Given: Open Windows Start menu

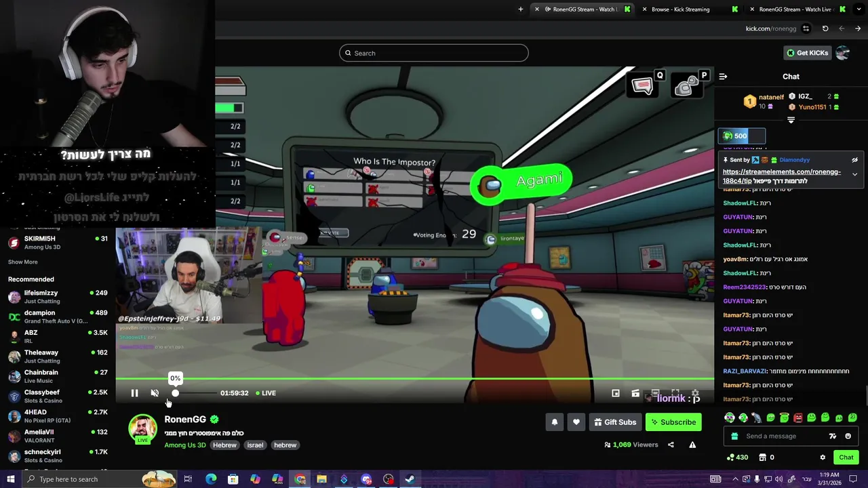Looking at the screenshot, I should [x=10, y=479].
